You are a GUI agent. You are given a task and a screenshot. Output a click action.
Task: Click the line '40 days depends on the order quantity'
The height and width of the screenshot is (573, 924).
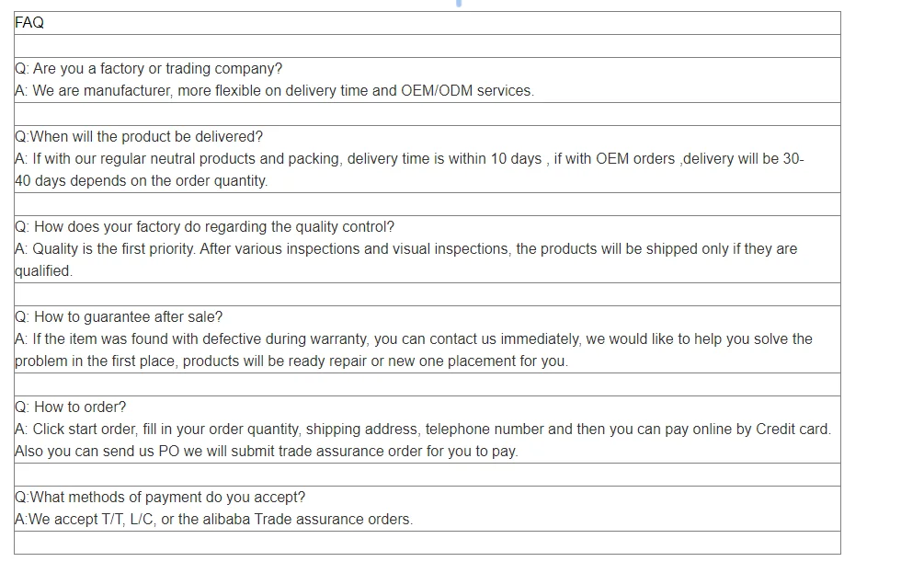click(x=142, y=181)
